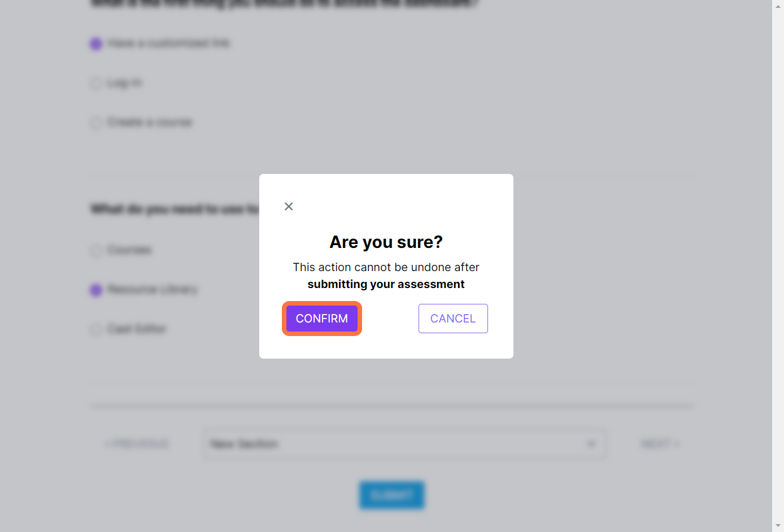Image resolution: width=784 pixels, height=532 pixels.
Task: Click the bold 'submitting your assessment' text
Action: [x=386, y=284]
